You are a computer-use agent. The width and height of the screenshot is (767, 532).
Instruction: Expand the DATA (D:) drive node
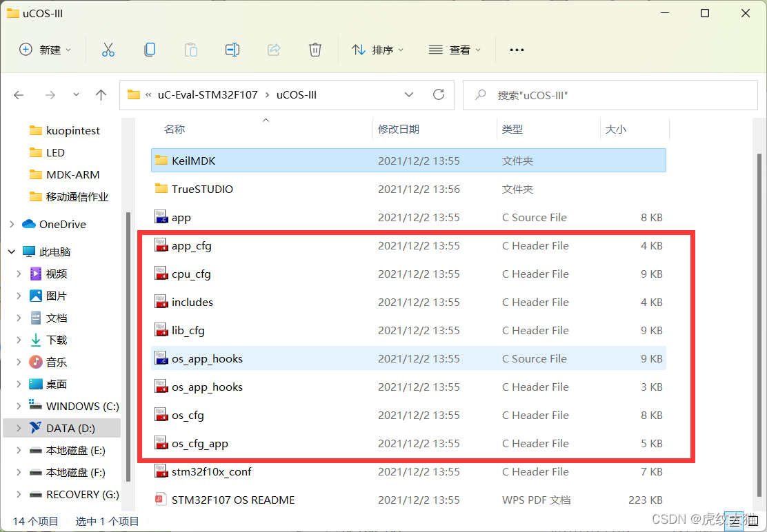tap(19, 429)
